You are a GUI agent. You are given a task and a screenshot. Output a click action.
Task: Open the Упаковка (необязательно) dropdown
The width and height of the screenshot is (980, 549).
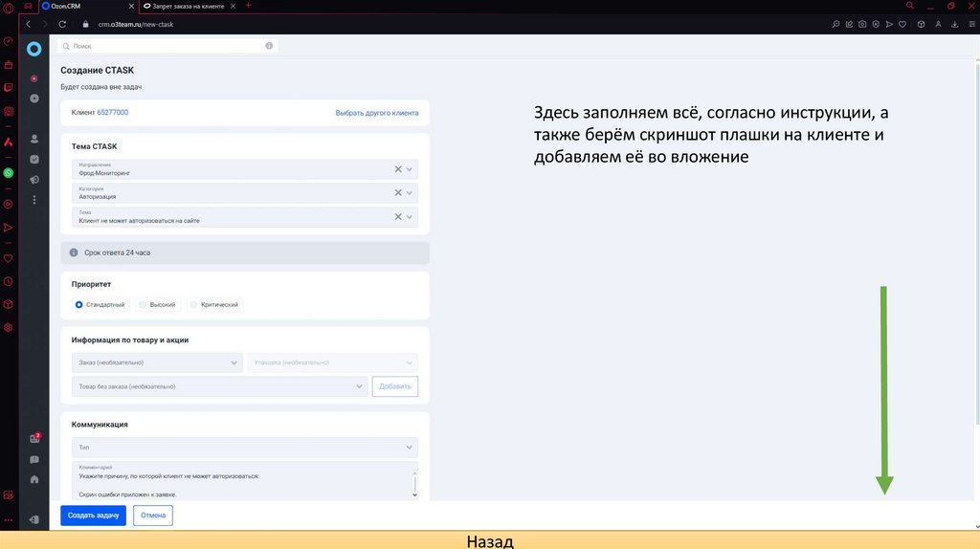(332, 362)
